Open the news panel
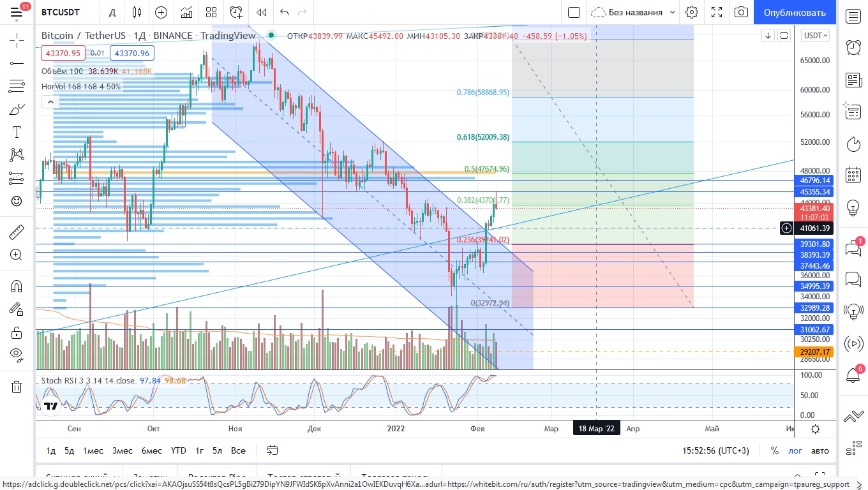The image size is (868, 490). click(853, 80)
